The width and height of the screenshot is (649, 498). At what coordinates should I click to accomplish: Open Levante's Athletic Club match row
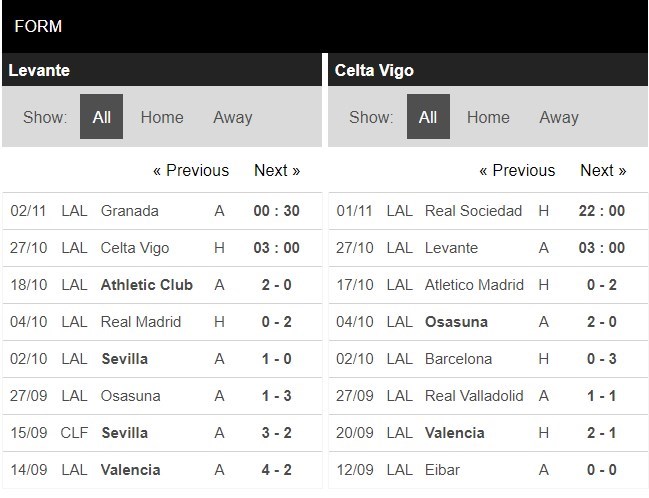click(x=146, y=285)
